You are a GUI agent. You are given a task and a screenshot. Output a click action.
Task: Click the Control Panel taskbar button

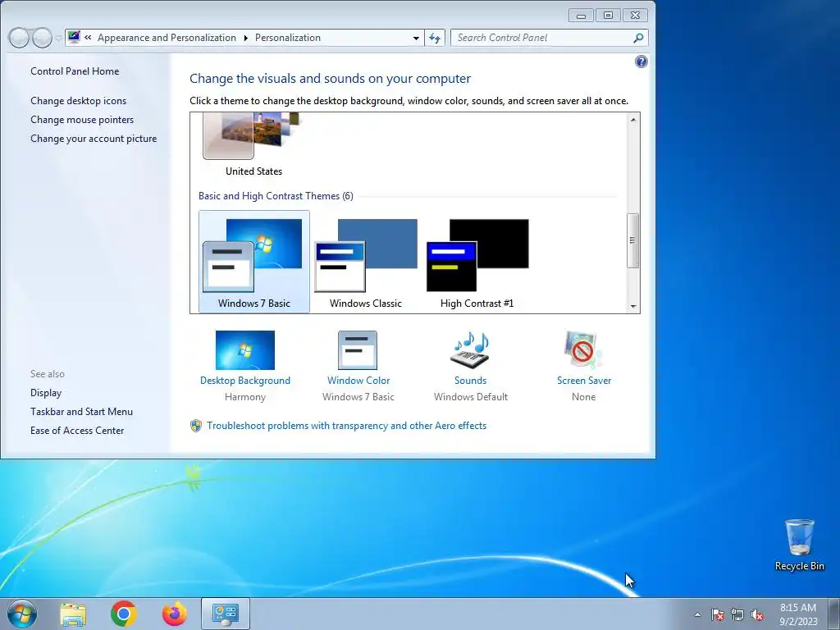226,614
